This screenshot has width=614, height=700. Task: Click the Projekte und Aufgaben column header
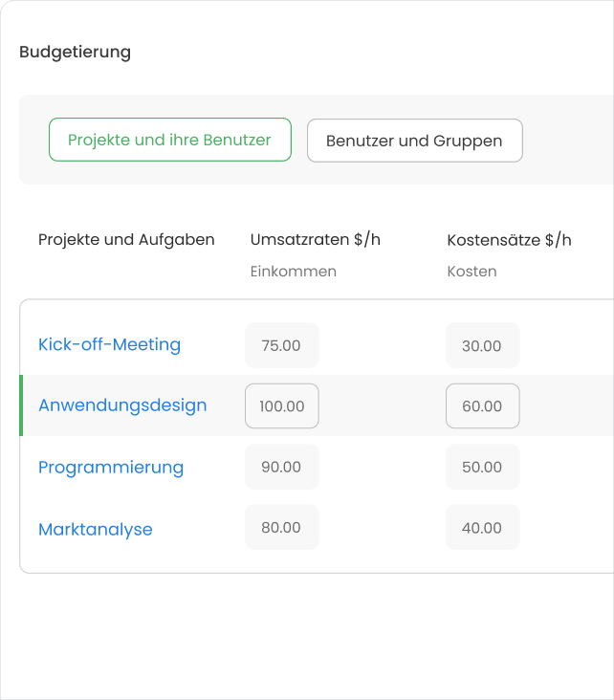(x=126, y=239)
